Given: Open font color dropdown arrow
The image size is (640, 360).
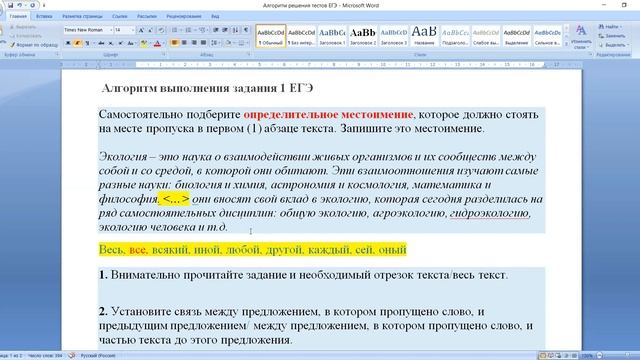Looking at the screenshot, I should [163, 43].
